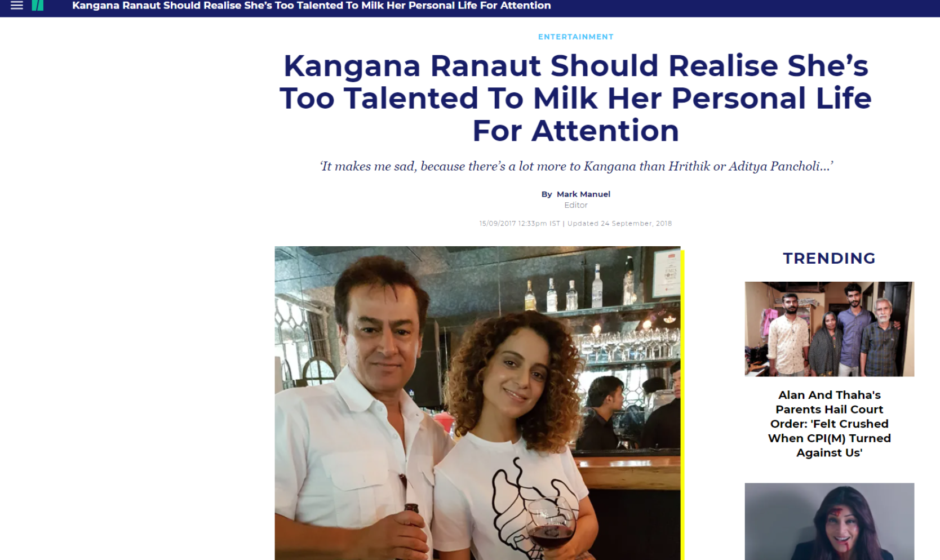The image size is (940, 560).
Task: Click the main Kangana Ranaut headline
Action: (x=575, y=98)
